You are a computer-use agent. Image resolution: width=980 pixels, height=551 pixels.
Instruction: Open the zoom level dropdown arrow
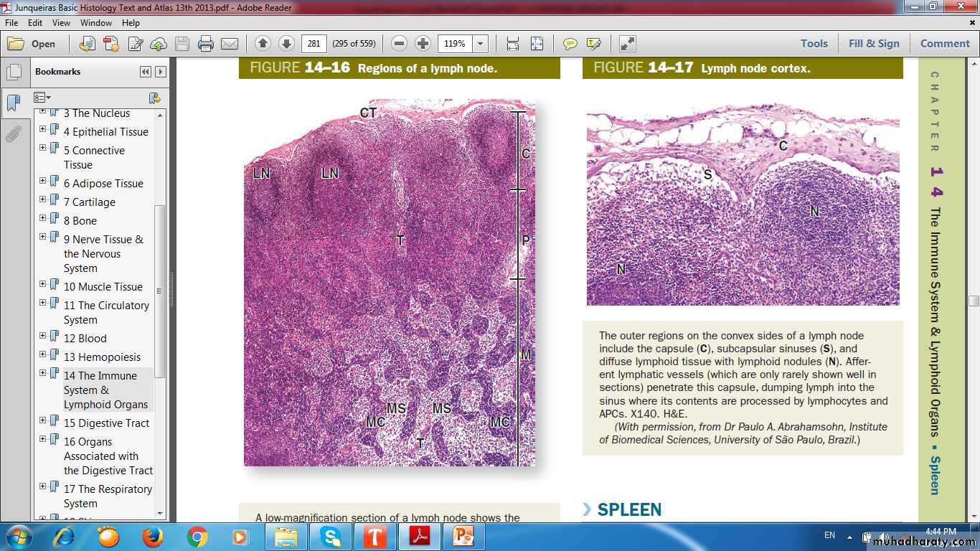(x=480, y=44)
